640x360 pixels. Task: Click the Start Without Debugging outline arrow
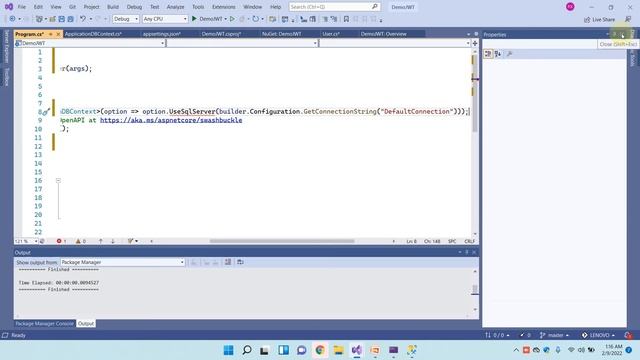tap(232, 19)
